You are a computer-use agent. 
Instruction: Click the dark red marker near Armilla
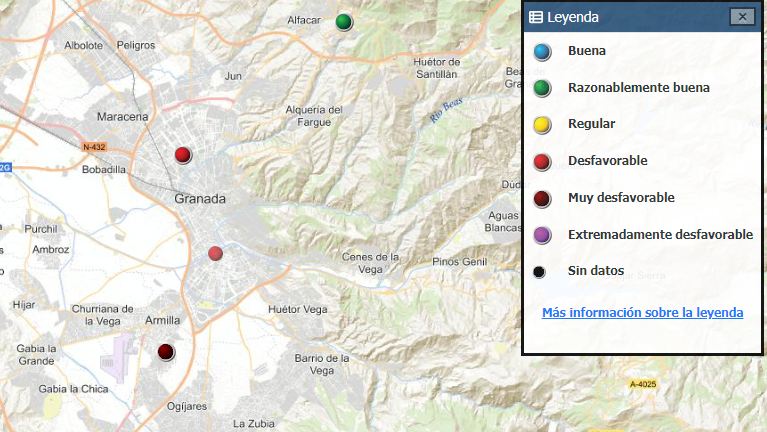(x=166, y=351)
